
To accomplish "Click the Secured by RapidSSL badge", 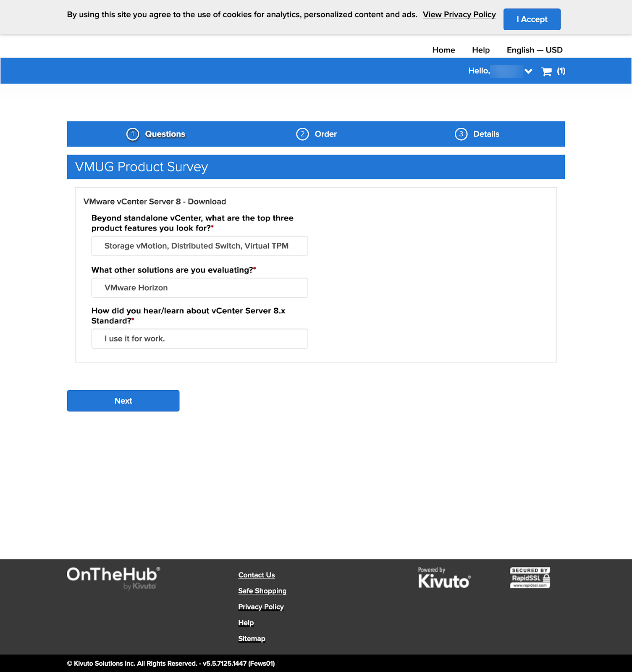I will pyautogui.click(x=530, y=578).
